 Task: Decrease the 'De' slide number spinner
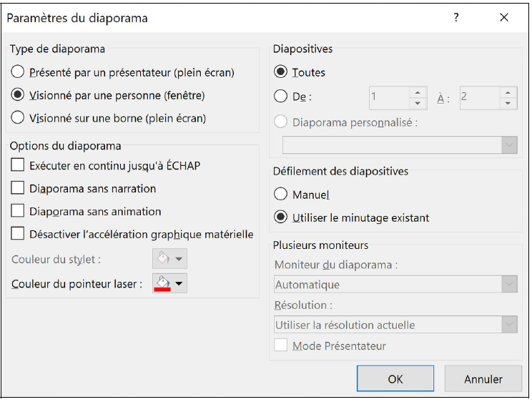tap(418, 103)
